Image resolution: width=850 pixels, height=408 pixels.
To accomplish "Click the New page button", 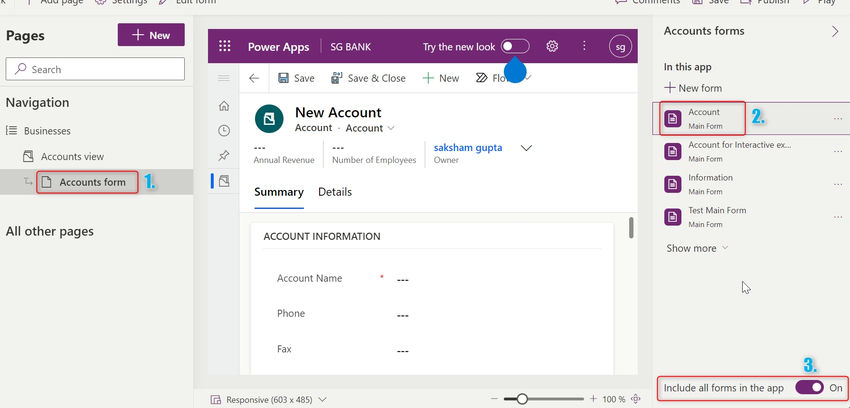I will (151, 35).
